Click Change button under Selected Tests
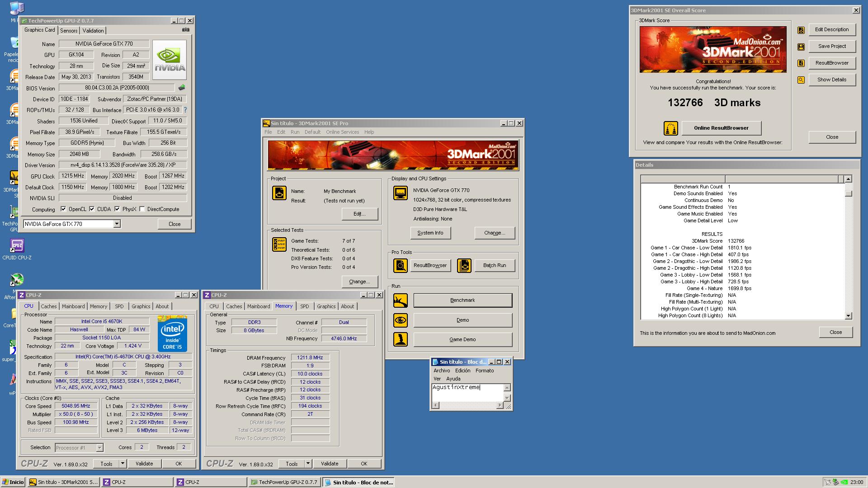This screenshot has height=488, width=868. (359, 282)
